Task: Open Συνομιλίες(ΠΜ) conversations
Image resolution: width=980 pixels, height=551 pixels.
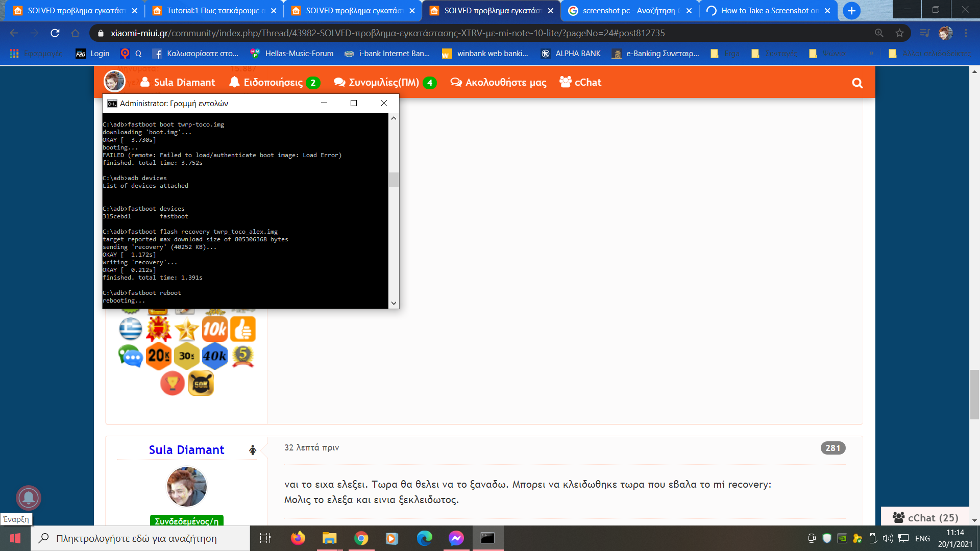Action: [x=384, y=83]
